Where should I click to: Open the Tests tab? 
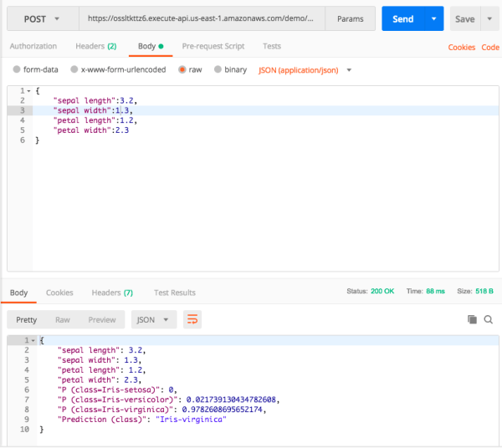pos(272,46)
